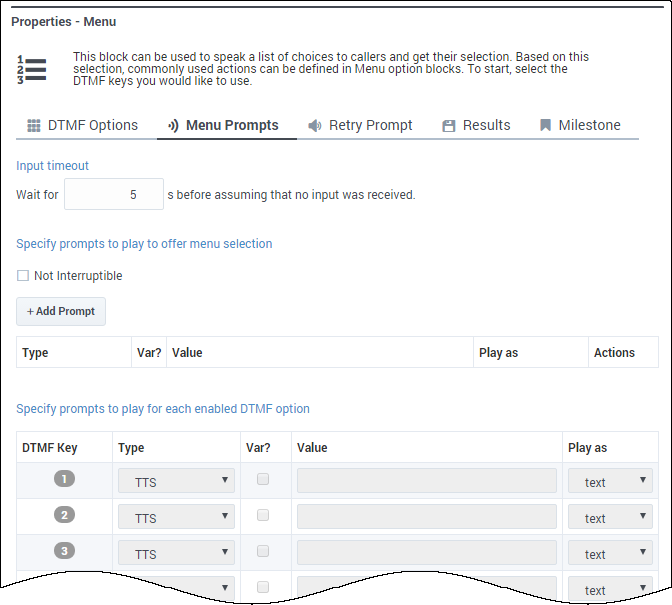672x605 pixels.
Task: Click the DTMF key 1 badge
Action: click(x=65, y=481)
